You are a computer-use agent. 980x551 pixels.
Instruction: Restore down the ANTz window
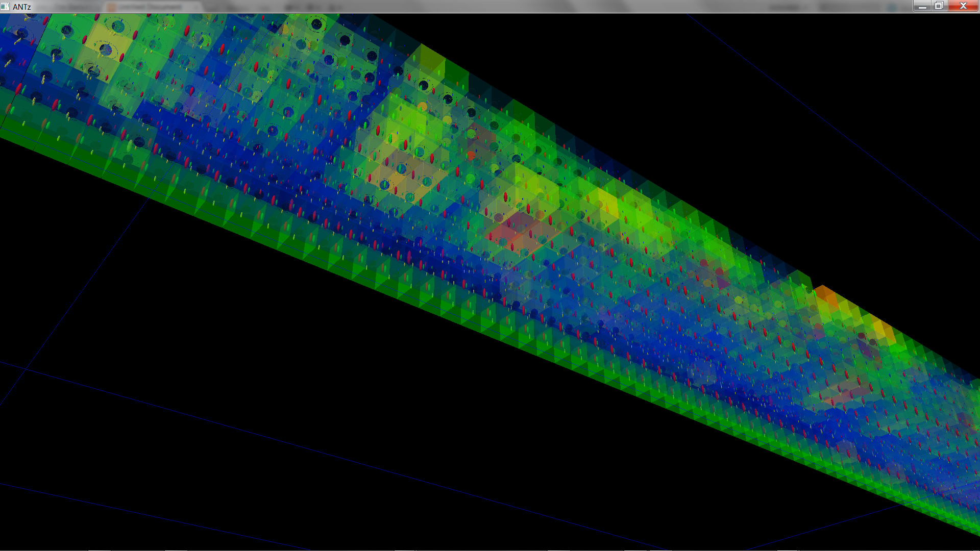(x=939, y=6)
